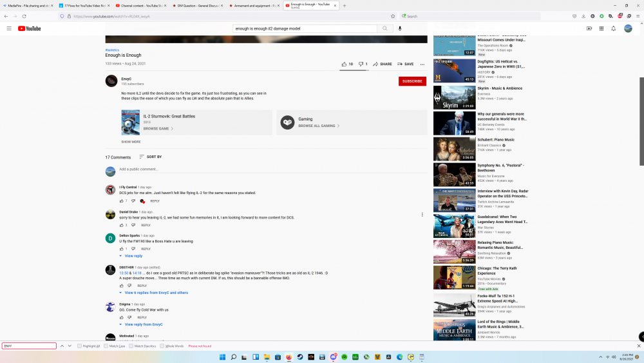Open EnvyC channel avatar
The height and width of the screenshot is (363, 644).
click(x=111, y=81)
